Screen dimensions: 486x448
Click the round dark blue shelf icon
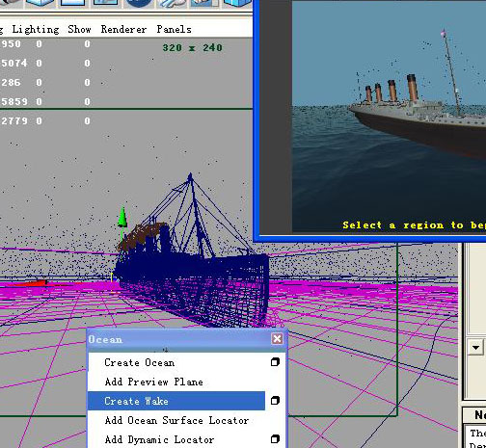tap(139, 3)
